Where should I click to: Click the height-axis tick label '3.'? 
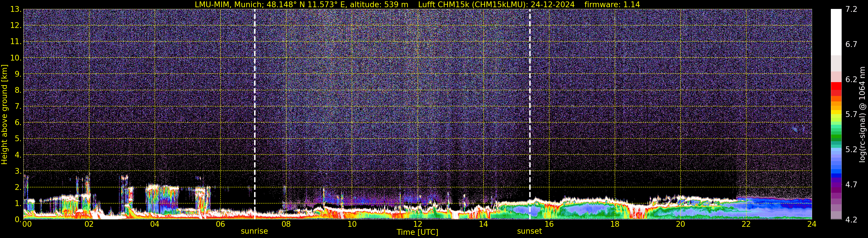[18, 171]
